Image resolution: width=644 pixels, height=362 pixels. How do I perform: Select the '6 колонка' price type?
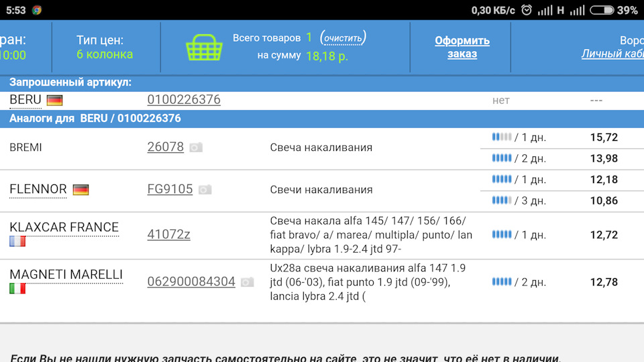105,54
